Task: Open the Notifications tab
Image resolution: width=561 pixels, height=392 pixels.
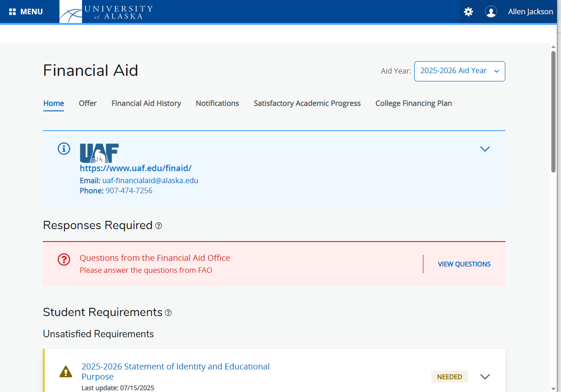Action: click(x=217, y=104)
